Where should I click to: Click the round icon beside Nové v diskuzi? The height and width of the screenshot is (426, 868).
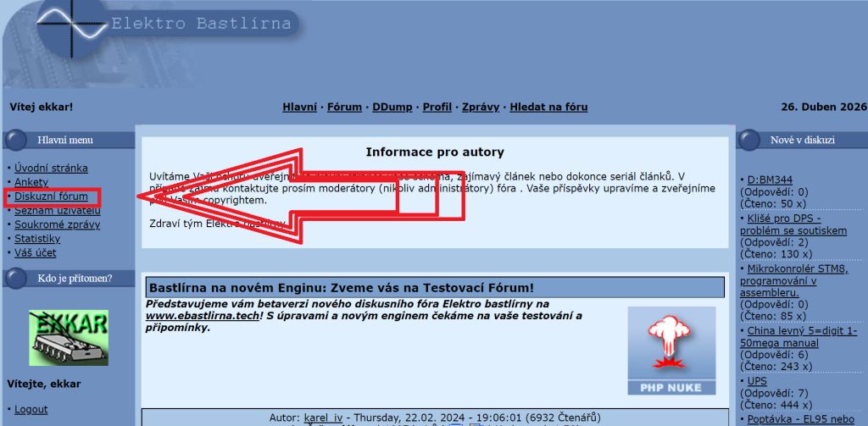[x=748, y=140]
